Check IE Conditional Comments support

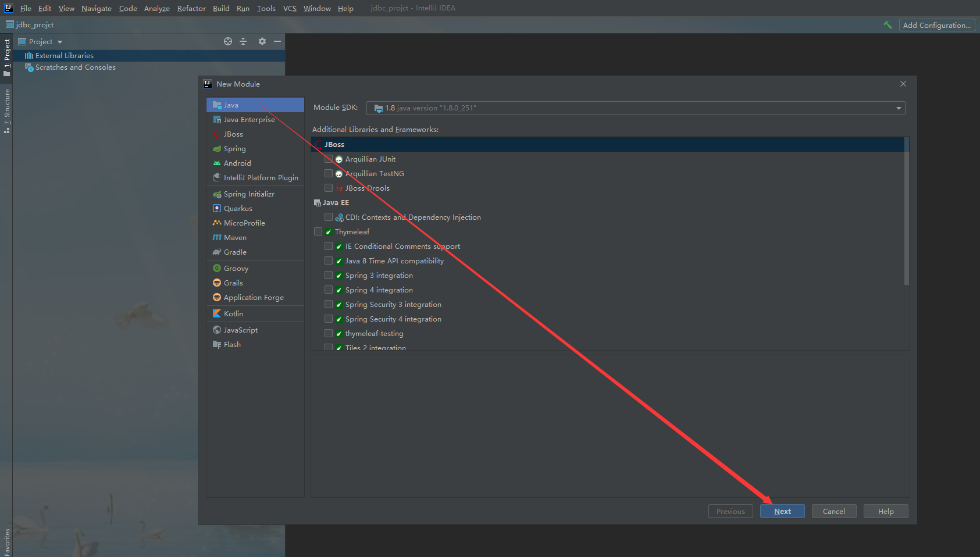pyautogui.click(x=329, y=246)
